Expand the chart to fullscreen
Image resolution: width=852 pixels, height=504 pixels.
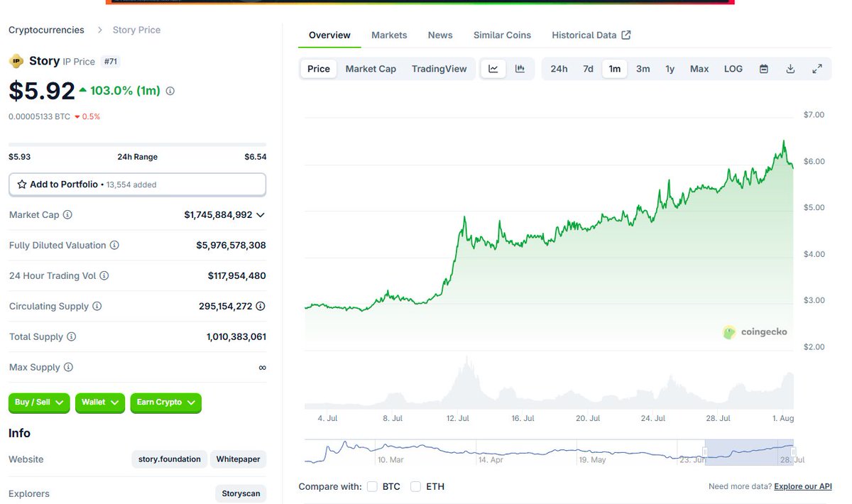click(x=817, y=69)
